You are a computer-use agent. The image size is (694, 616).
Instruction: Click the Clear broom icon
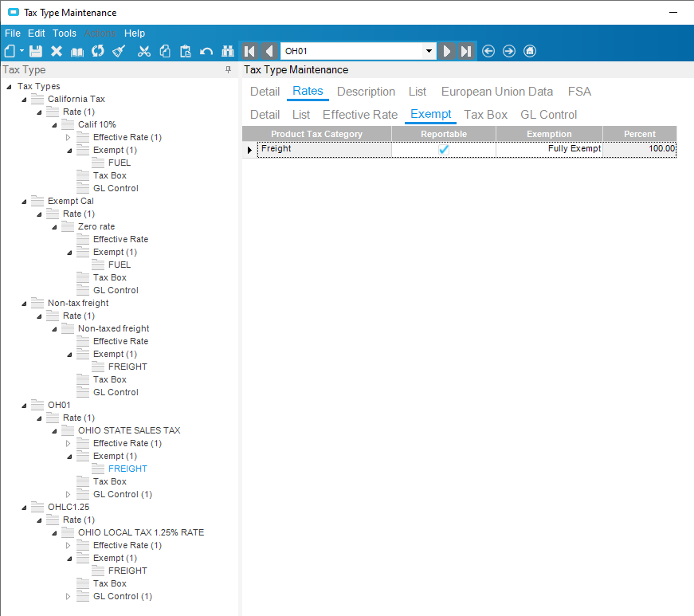click(119, 51)
